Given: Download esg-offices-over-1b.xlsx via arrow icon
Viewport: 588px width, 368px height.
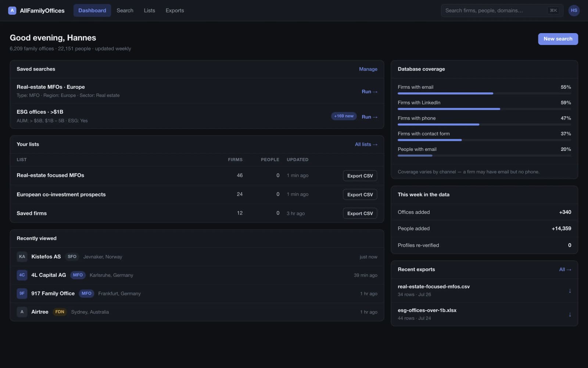Looking at the screenshot, I should [x=570, y=314].
